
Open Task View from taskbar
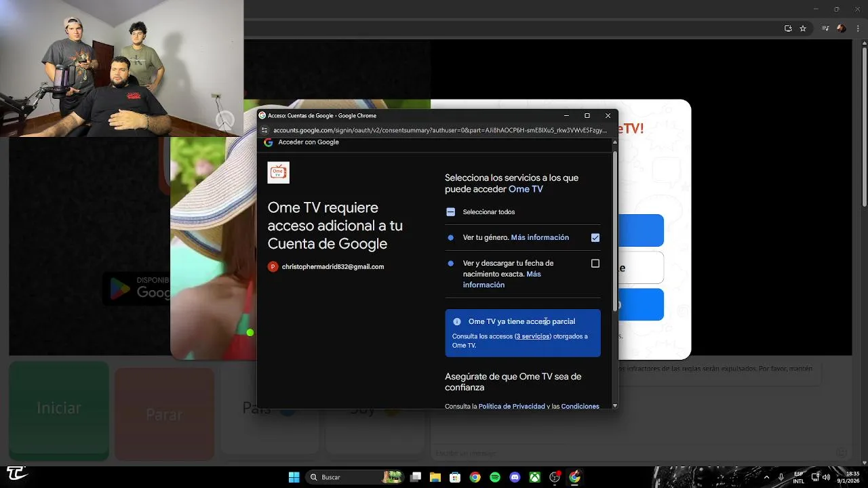[416, 477]
